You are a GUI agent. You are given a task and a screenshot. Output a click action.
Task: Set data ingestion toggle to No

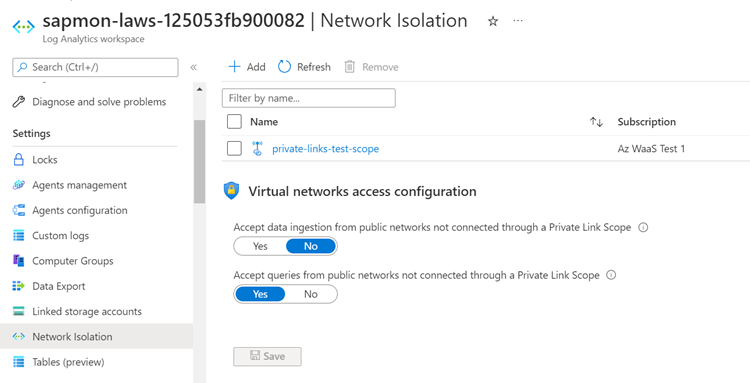[x=311, y=246]
